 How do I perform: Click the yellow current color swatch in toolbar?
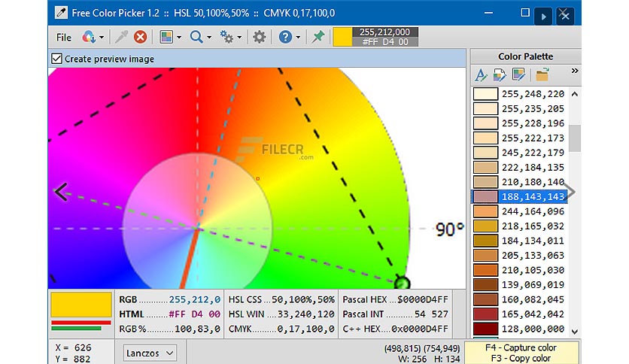(342, 37)
